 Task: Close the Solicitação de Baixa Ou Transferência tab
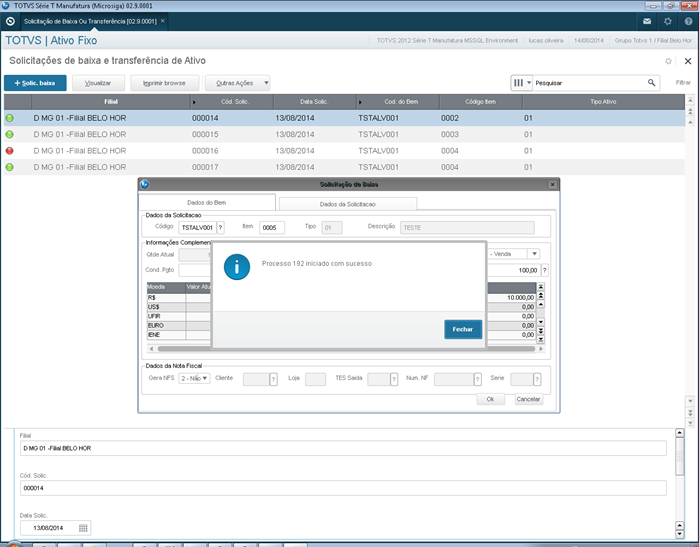[x=163, y=21]
